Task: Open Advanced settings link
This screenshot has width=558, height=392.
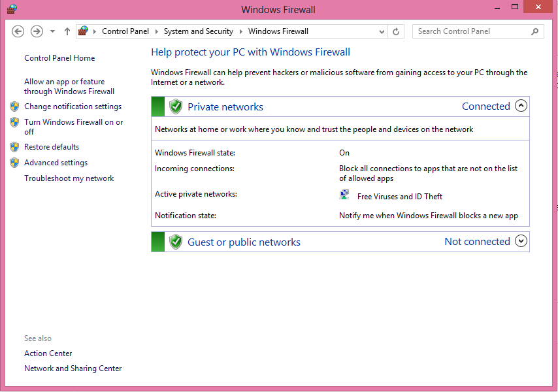Action: [56, 163]
